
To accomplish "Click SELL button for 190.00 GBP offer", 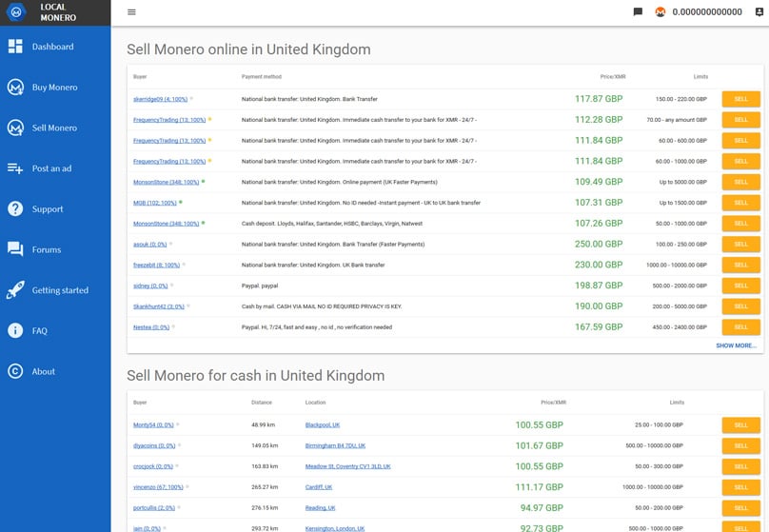I will point(740,306).
